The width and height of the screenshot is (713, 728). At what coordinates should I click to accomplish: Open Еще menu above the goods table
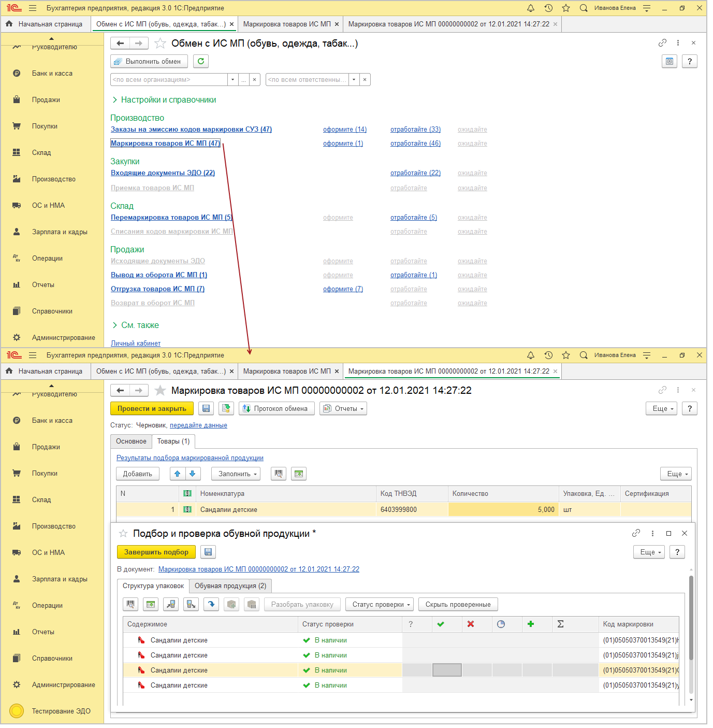point(676,474)
